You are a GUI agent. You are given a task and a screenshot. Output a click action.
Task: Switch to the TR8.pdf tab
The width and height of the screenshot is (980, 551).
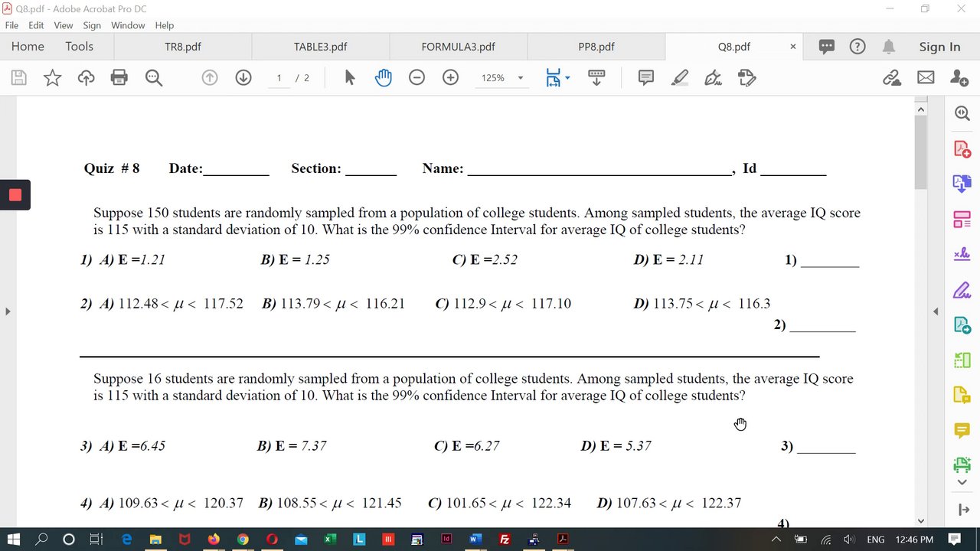183,47
